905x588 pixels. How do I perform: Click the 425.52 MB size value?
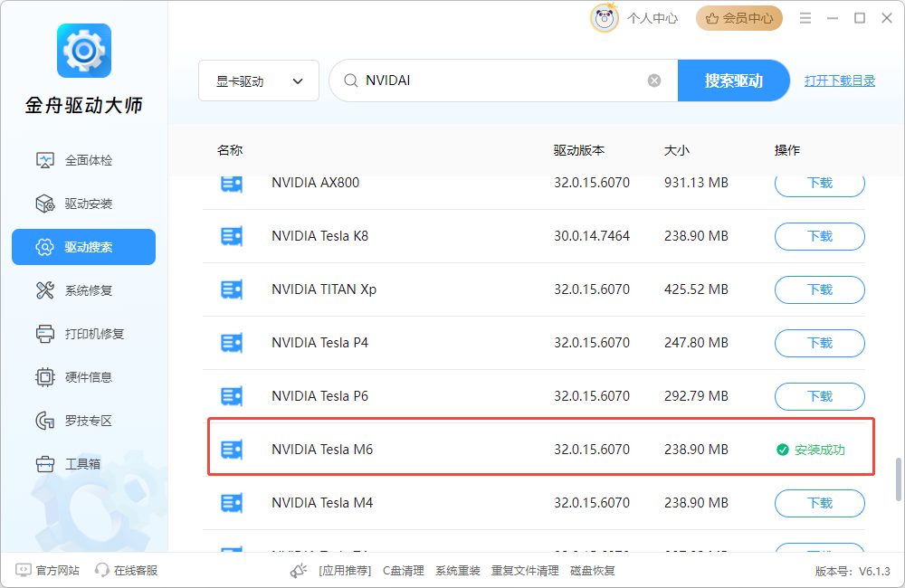pos(696,289)
